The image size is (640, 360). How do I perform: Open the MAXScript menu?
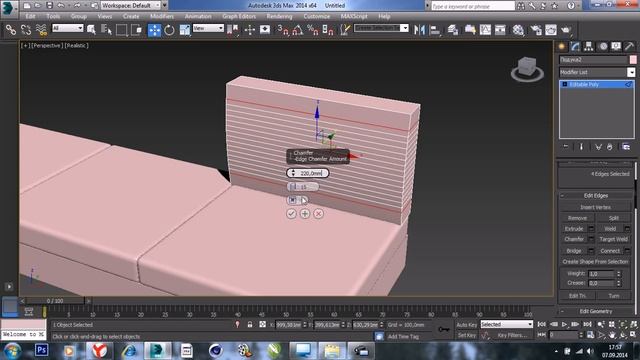pos(354,16)
